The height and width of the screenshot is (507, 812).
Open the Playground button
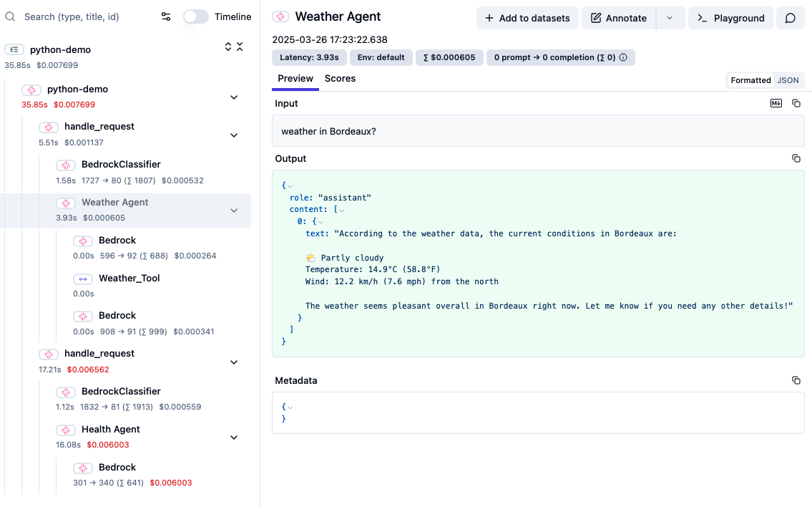[x=730, y=18]
